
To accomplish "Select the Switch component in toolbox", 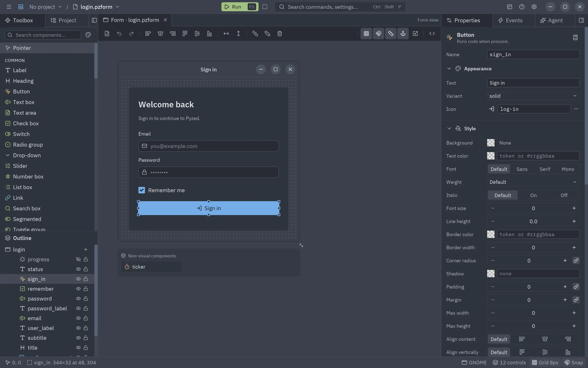I will tap(47, 134).
